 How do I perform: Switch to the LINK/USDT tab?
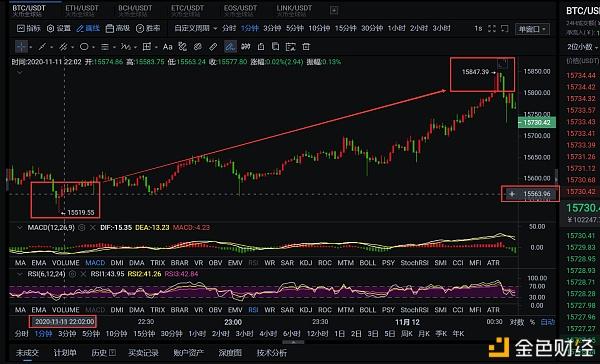294,10
